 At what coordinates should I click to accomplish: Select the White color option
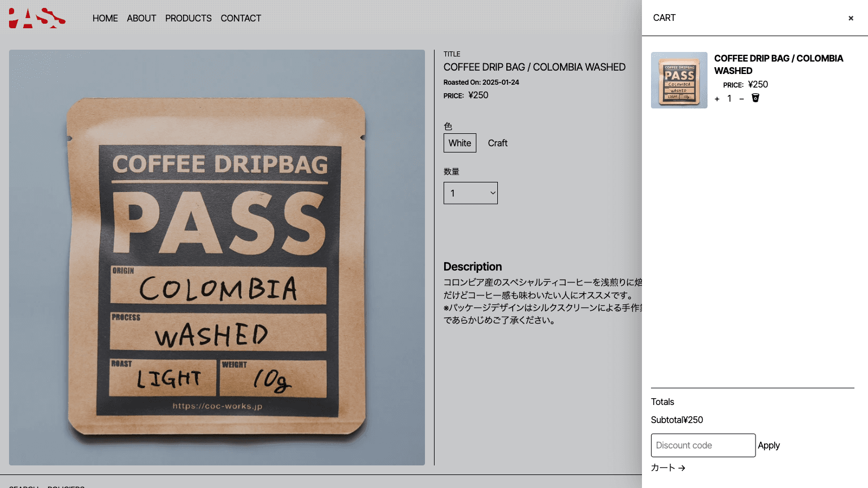point(459,142)
